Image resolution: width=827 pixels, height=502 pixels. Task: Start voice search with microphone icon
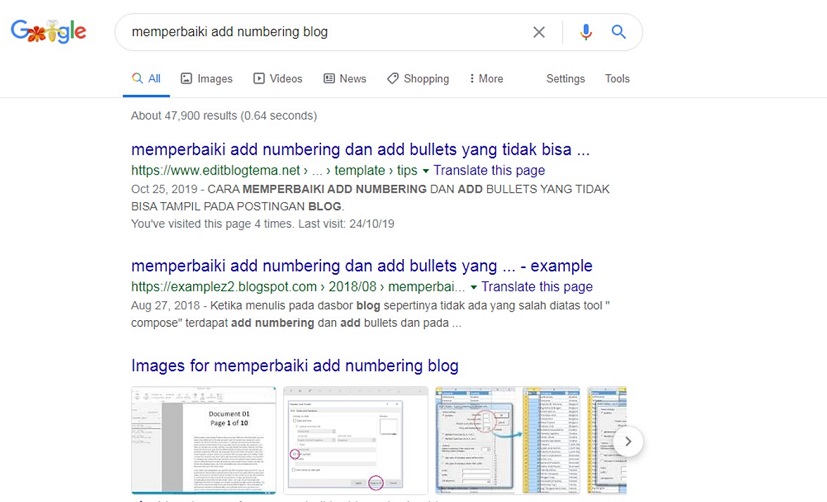pos(585,32)
